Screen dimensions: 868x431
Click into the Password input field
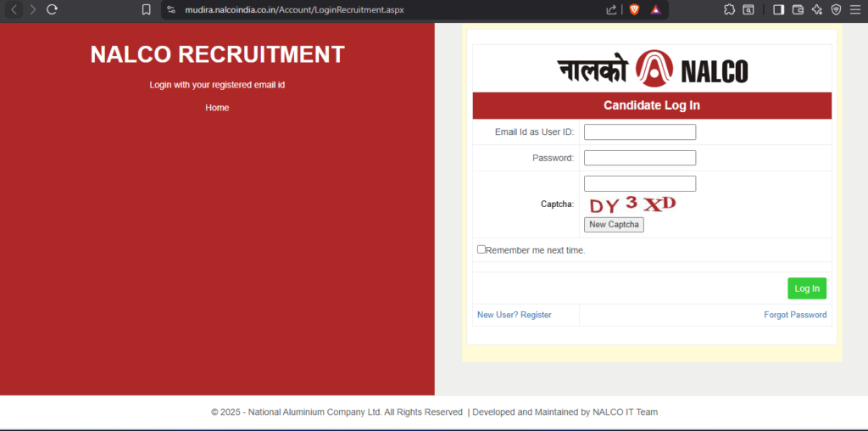coord(640,158)
